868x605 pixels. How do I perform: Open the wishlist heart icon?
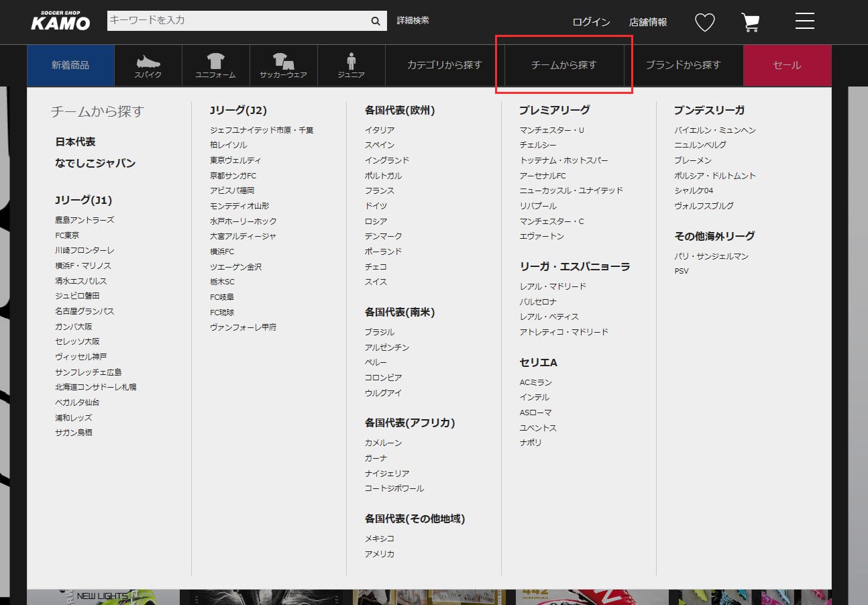point(704,22)
